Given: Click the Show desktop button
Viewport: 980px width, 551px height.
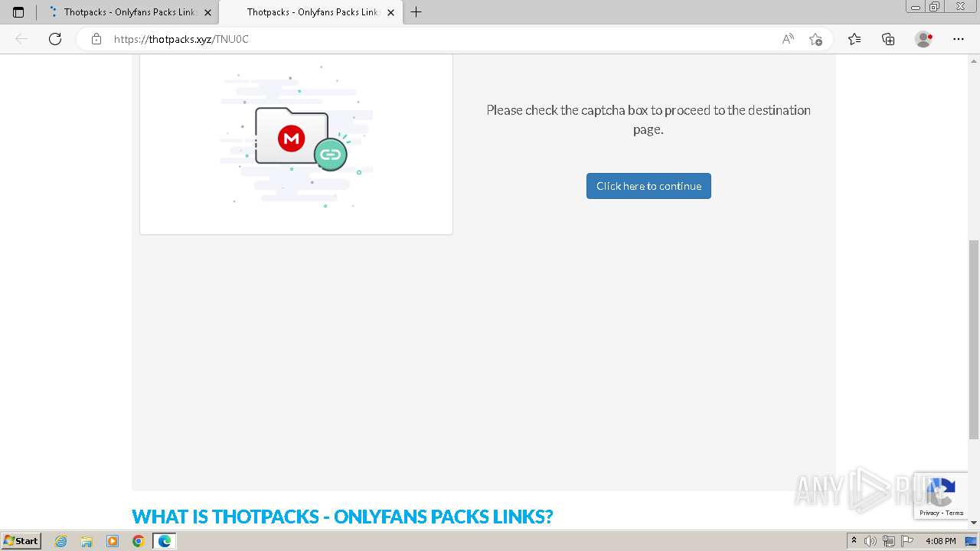Looking at the screenshot, I should tap(972, 541).
